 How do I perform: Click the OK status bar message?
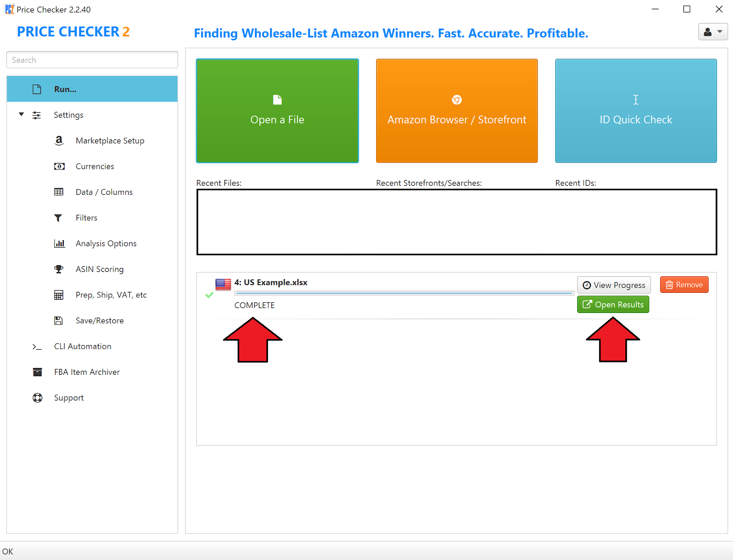8,551
